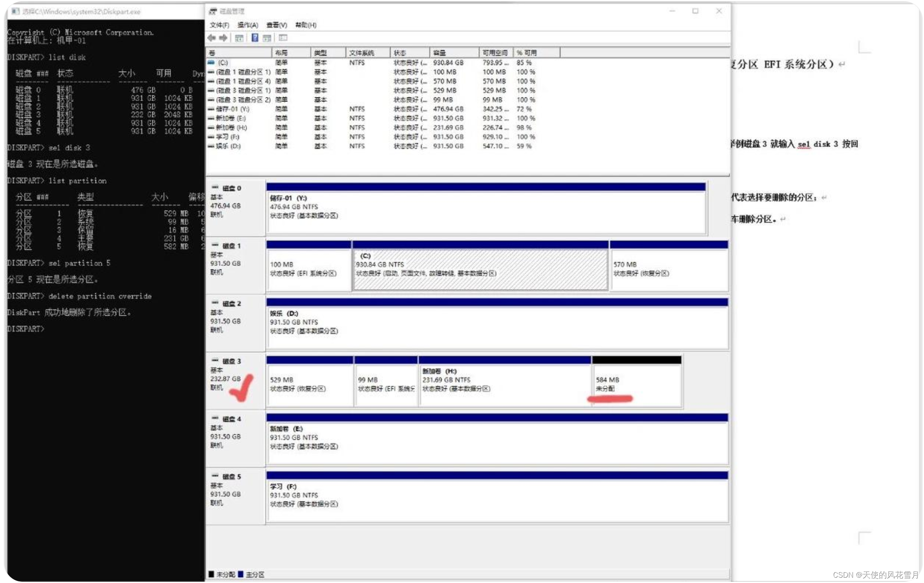Click the underlined 'sel' word in document
Viewport: 924px width, 583px height.
pyautogui.click(x=804, y=144)
